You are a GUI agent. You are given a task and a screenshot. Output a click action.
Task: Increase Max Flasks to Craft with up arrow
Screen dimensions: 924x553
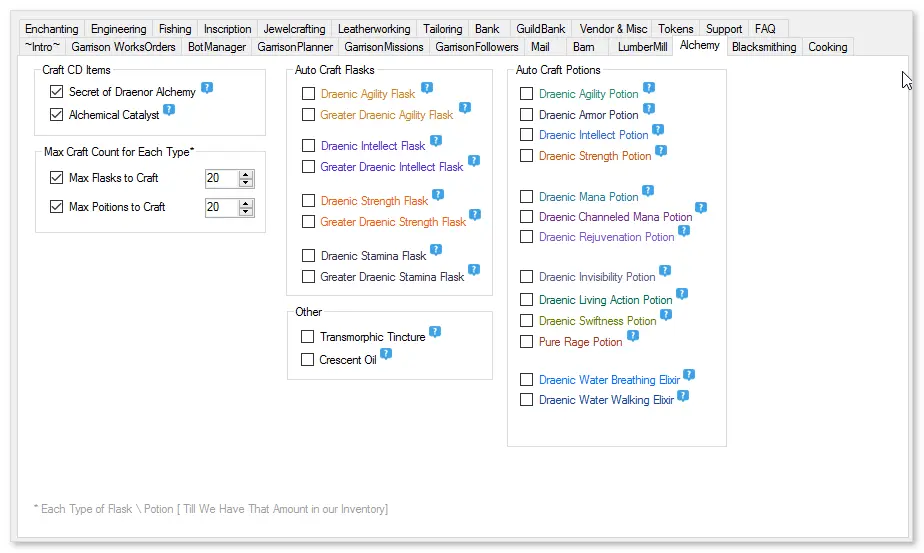pyautogui.click(x=246, y=175)
